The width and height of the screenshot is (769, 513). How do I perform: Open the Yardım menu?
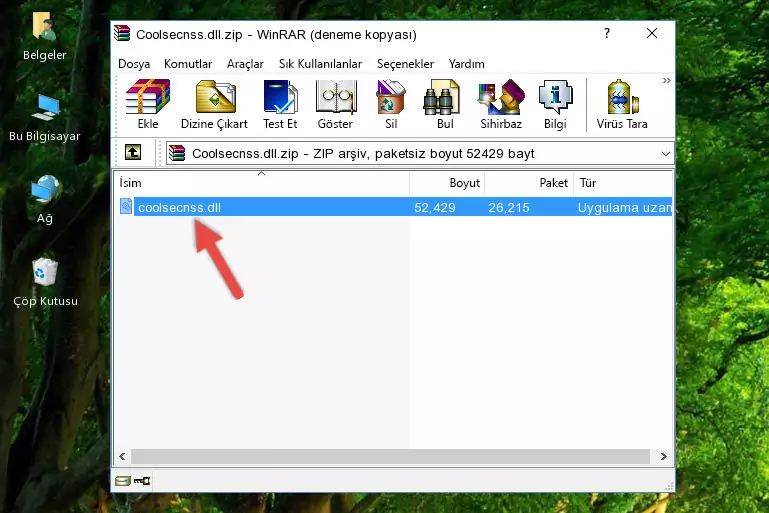466,64
